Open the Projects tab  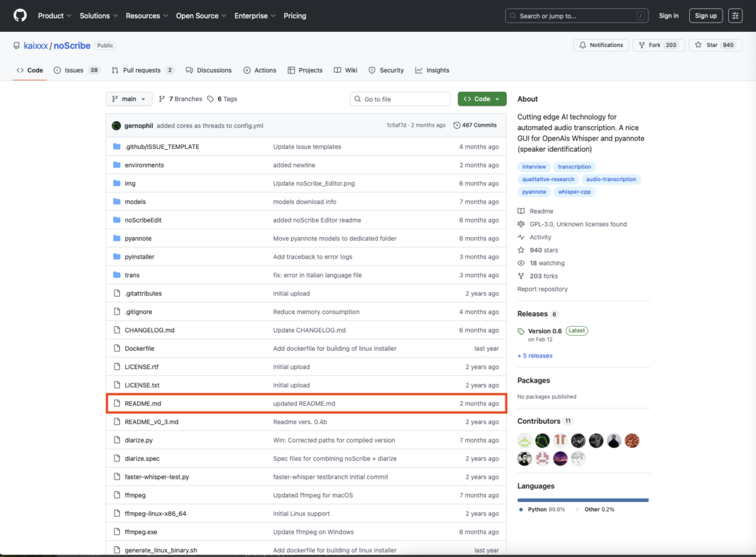point(304,70)
